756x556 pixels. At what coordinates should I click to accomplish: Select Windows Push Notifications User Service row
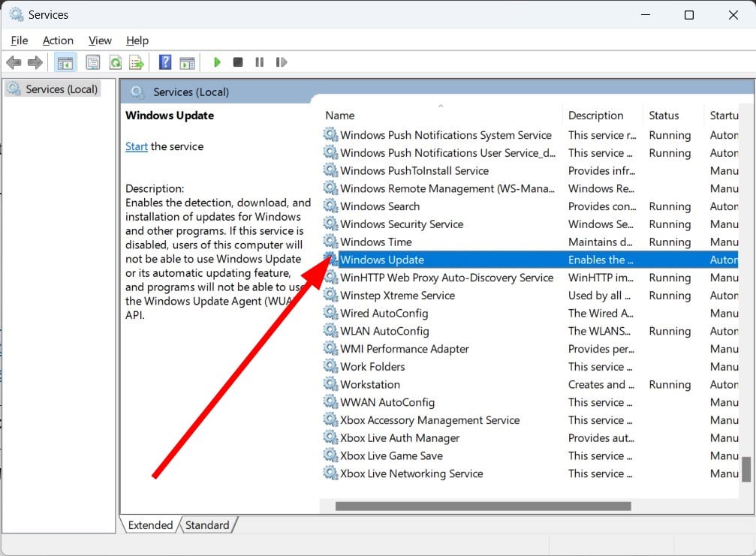point(529,153)
